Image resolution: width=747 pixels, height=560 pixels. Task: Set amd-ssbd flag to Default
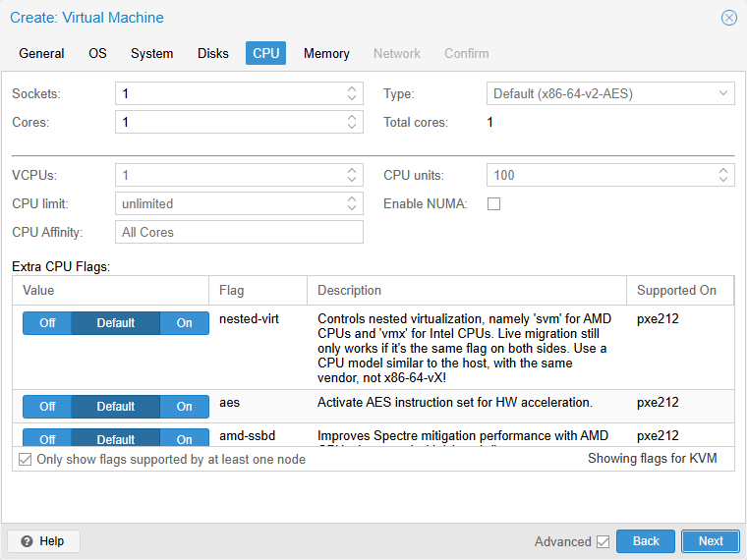click(x=116, y=437)
